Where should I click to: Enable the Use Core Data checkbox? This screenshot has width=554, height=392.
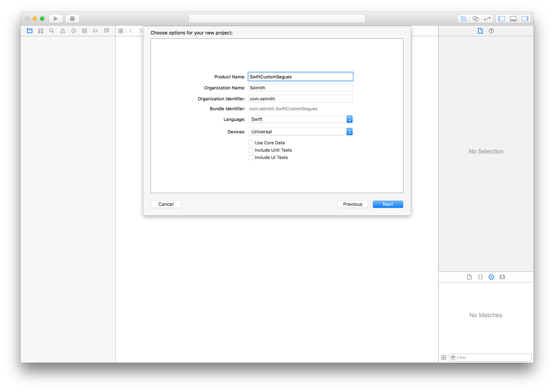251,143
